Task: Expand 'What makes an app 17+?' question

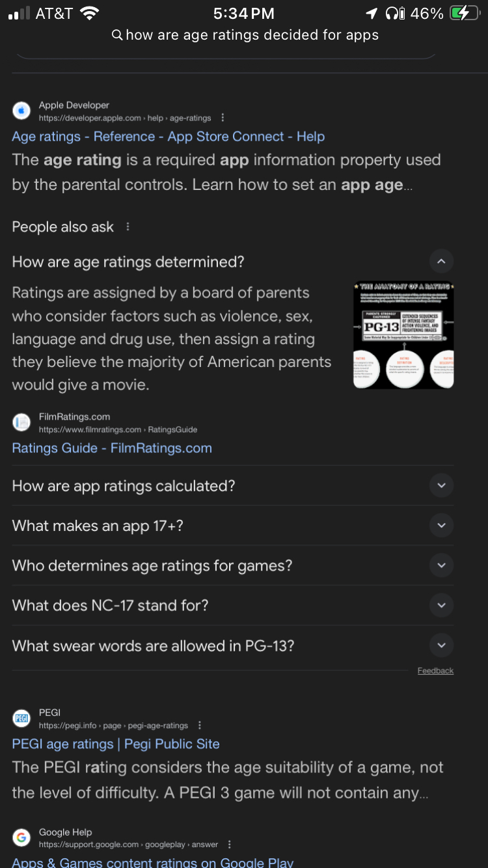Action: (441, 526)
